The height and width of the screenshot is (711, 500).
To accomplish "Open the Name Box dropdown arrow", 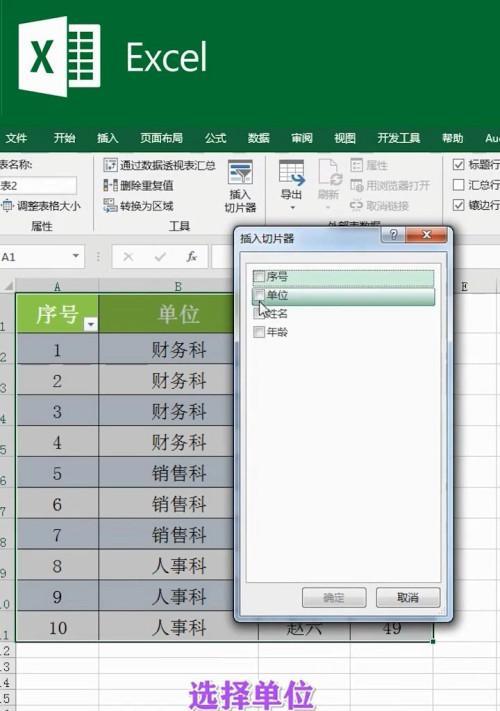I will (x=76, y=256).
